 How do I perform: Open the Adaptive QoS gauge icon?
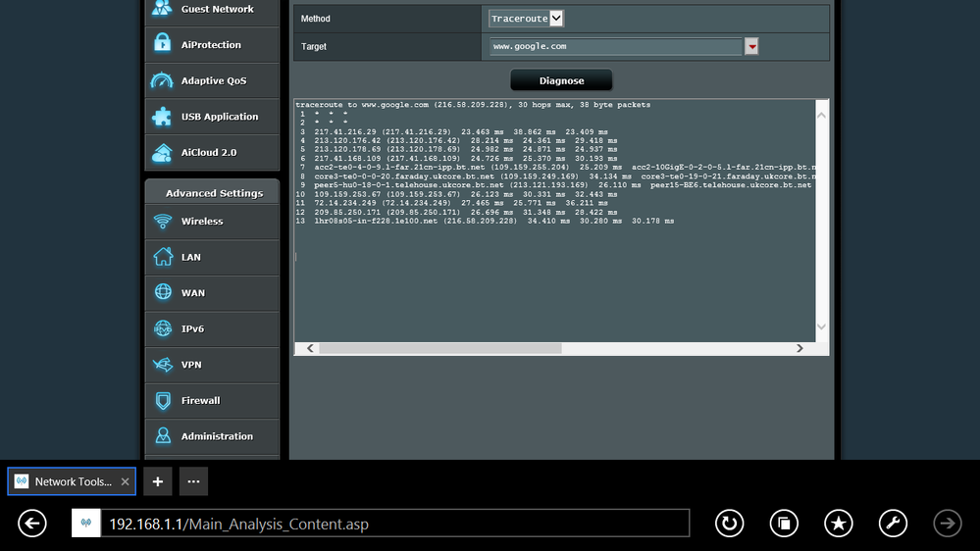tap(162, 80)
